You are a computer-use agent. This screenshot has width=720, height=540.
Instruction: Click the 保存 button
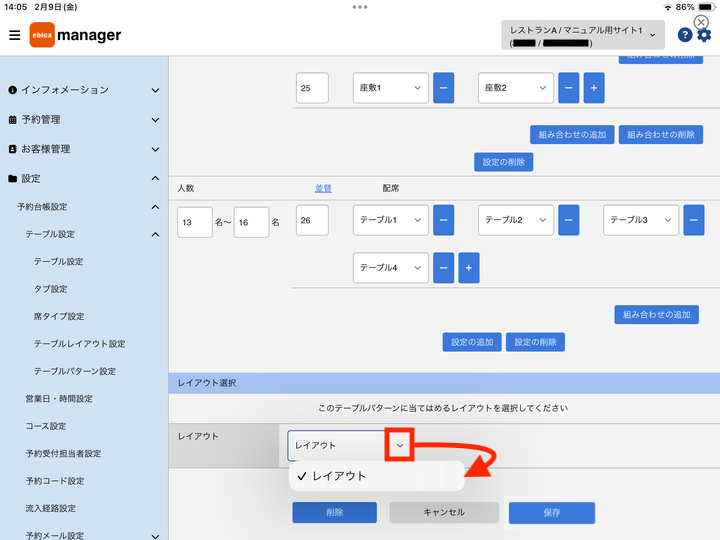pyautogui.click(x=552, y=512)
